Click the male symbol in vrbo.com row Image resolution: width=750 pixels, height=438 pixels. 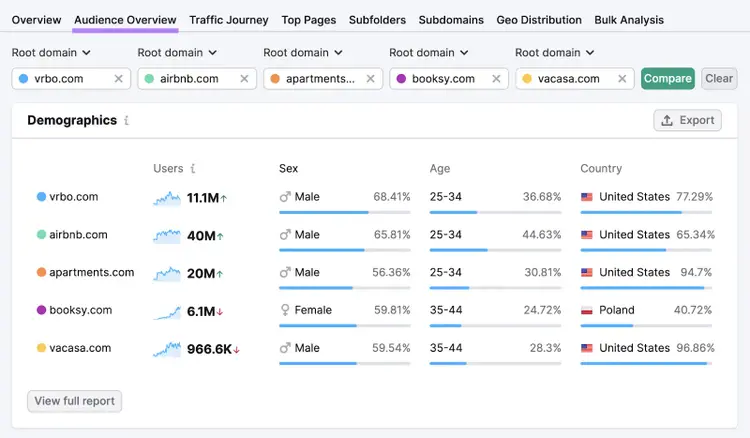coord(285,197)
